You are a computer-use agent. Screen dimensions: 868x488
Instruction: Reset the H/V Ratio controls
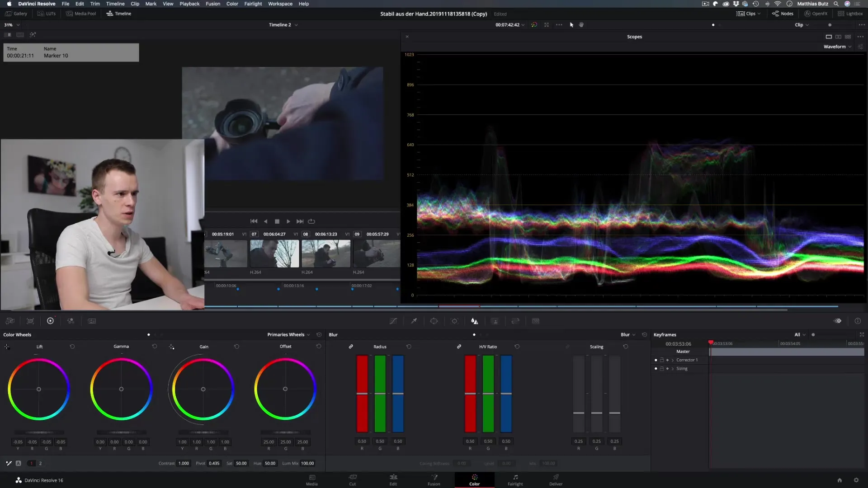pos(517,347)
